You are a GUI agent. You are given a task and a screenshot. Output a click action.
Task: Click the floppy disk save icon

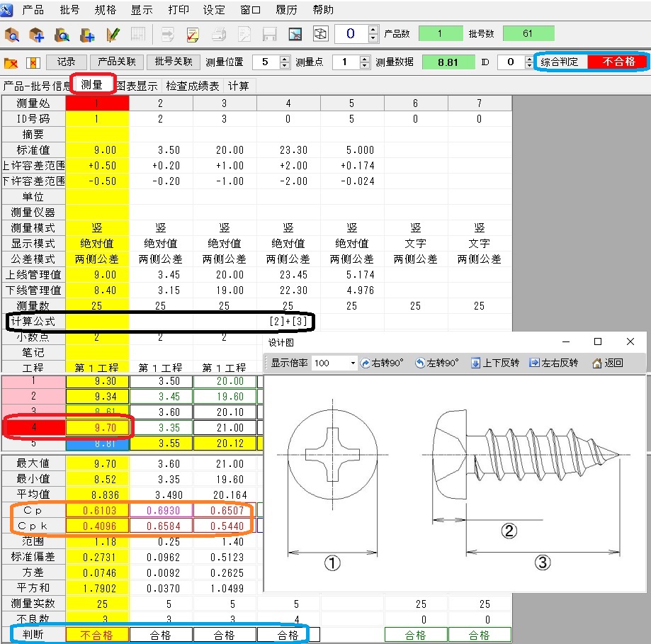coord(269,35)
